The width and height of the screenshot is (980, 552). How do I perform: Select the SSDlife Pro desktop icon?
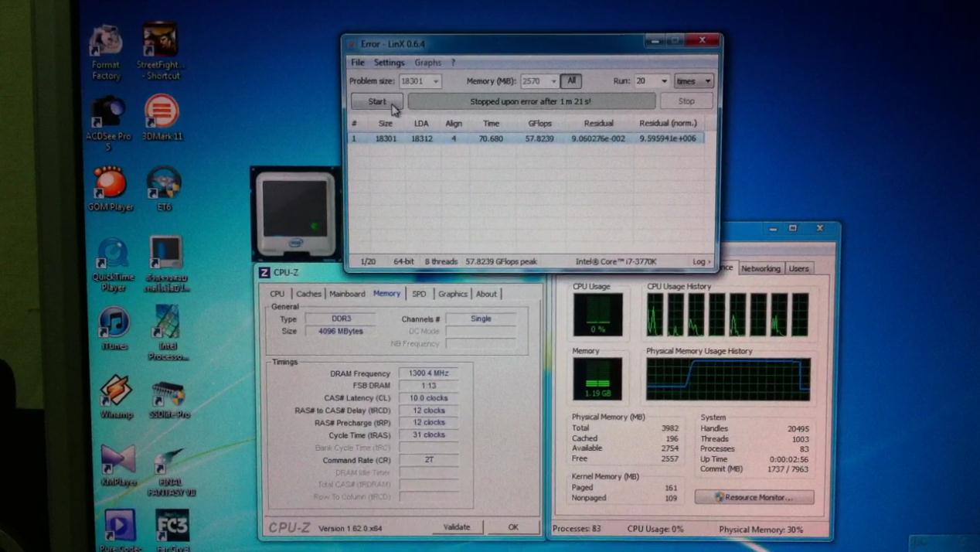168,396
